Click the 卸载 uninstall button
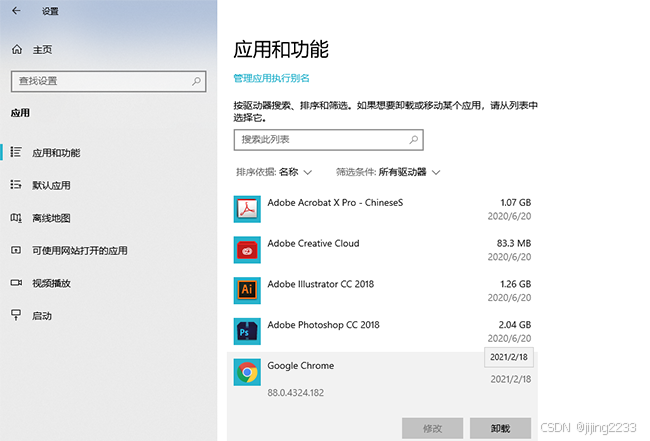 [x=500, y=428]
